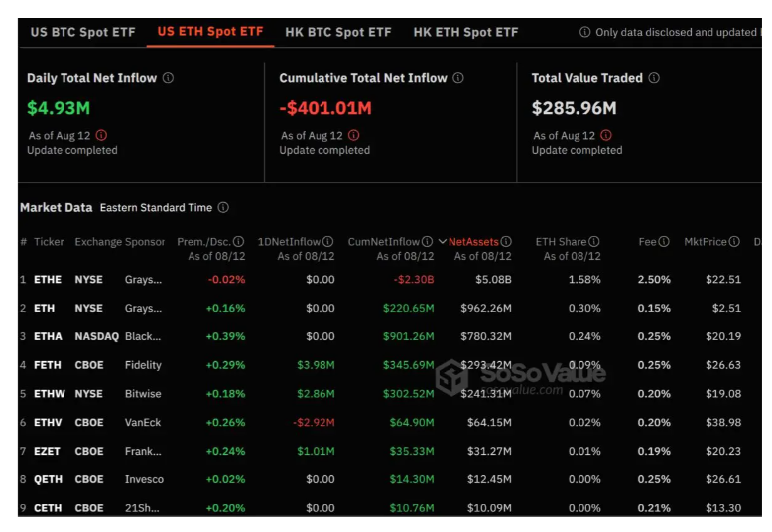The width and height of the screenshot is (772, 532).
Task: Click info icon beside Cumulative Total Net Inflow
Action: click(457, 78)
